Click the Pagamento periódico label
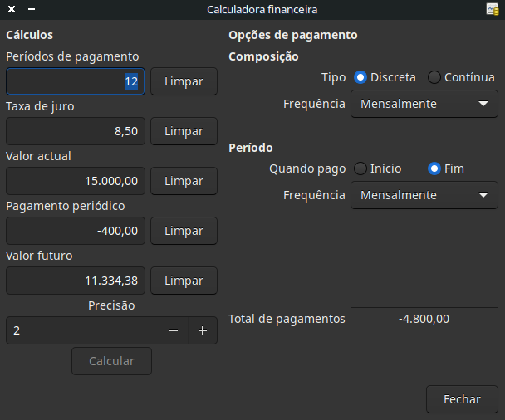Image resolution: width=505 pixels, height=420 pixels. click(66, 206)
